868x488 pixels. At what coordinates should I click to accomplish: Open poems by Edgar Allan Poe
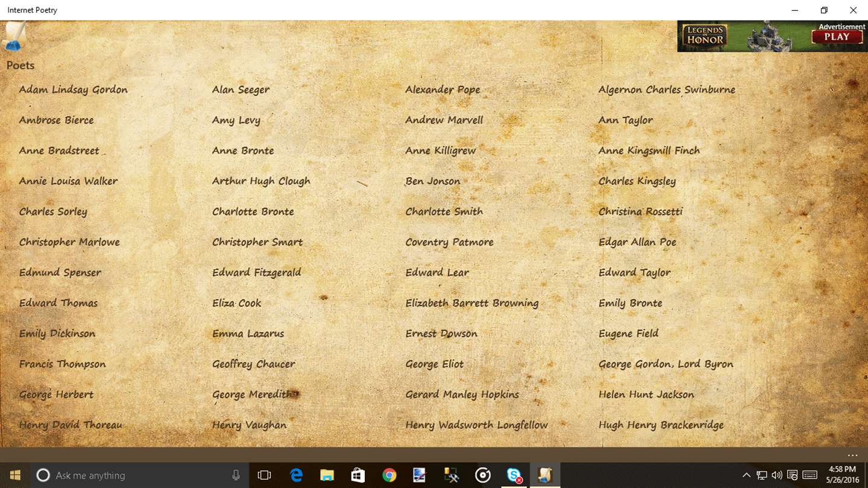pos(637,242)
